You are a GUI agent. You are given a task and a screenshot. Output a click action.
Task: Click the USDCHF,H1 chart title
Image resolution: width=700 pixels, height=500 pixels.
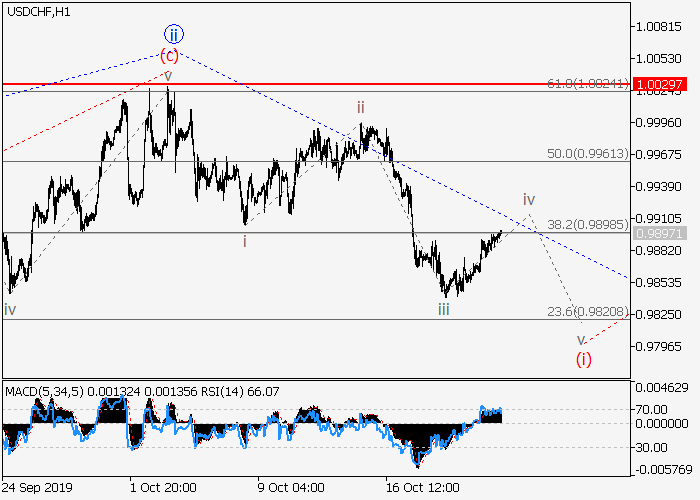point(37,11)
